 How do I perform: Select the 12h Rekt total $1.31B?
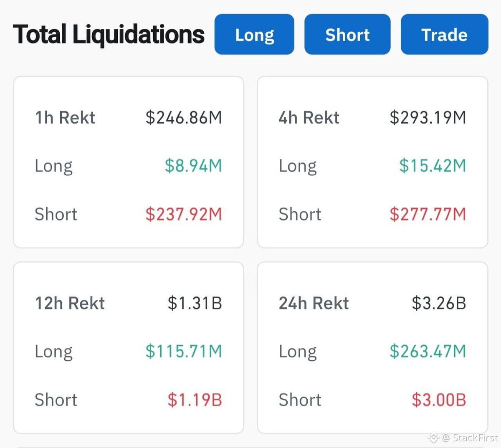click(195, 303)
